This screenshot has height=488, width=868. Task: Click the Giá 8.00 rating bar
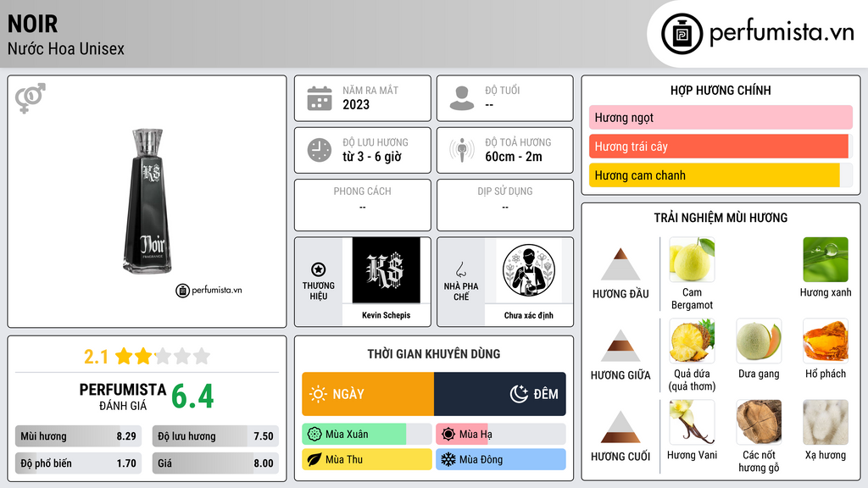(x=215, y=463)
